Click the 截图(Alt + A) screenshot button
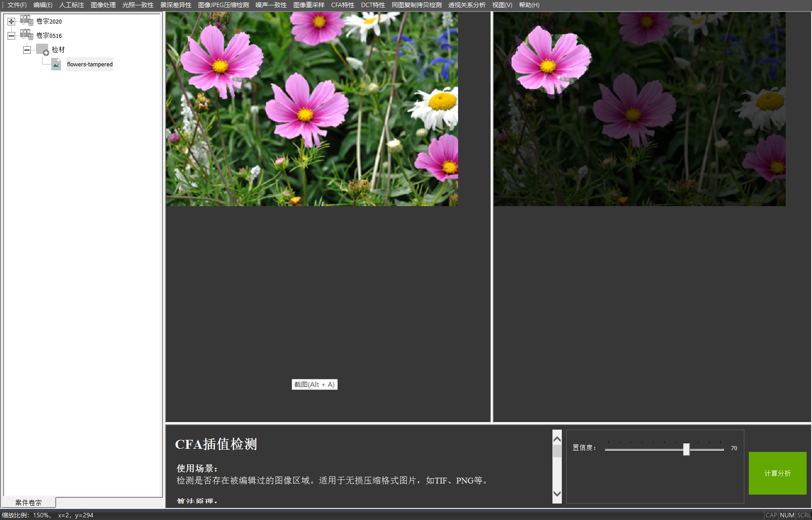Viewport: 812px width, 520px height. pos(314,384)
